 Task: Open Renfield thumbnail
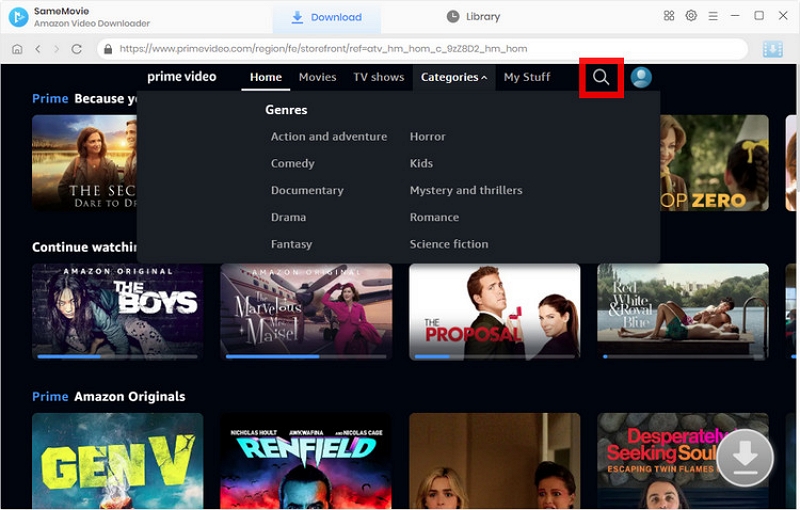coord(306,461)
